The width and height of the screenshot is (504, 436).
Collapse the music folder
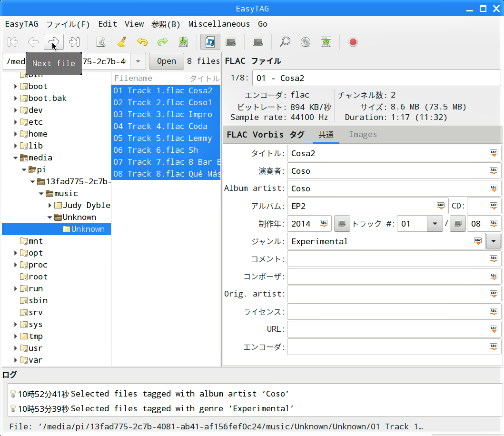tap(41, 193)
